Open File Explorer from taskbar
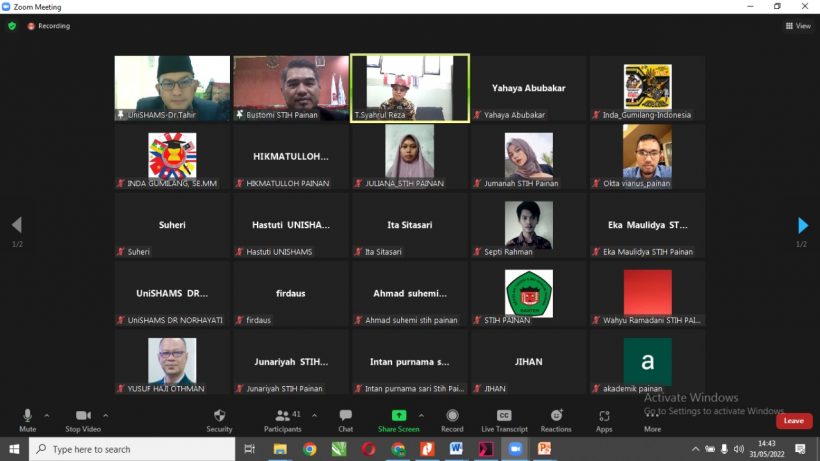The image size is (820, 461). tap(280, 449)
